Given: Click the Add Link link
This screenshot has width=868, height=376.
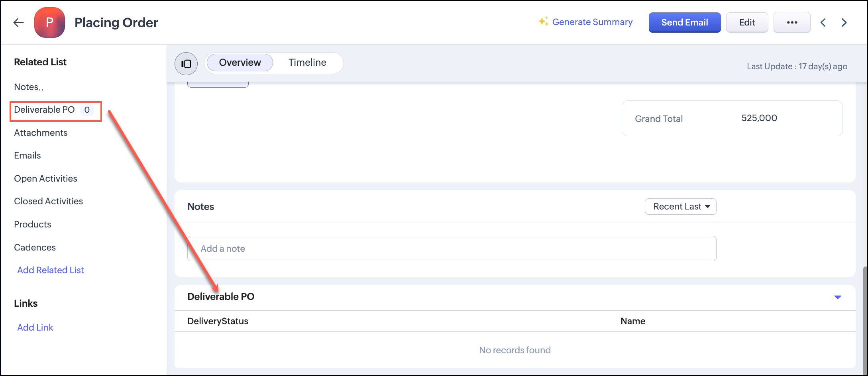Looking at the screenshot, I should [x=35, y=327].
